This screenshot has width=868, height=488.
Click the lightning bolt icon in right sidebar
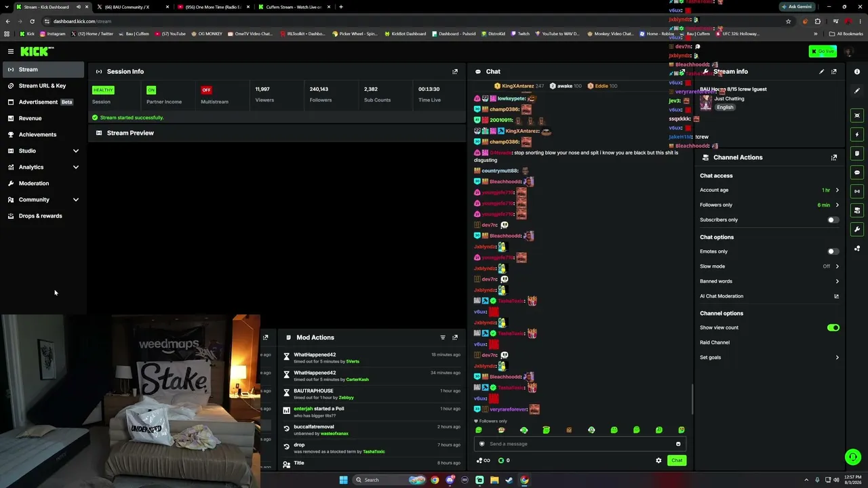coord(857,134)
